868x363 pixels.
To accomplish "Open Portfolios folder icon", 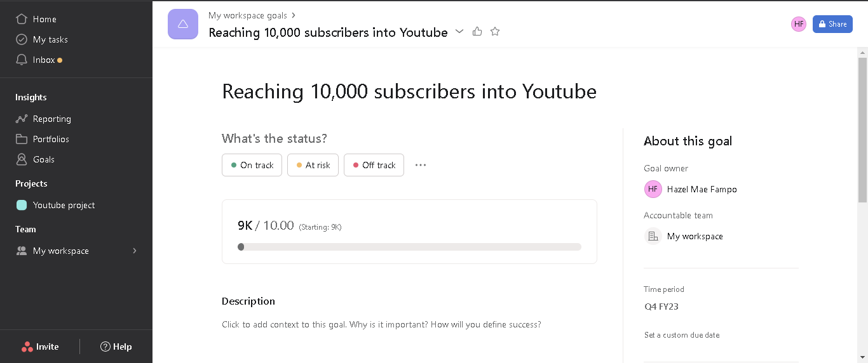I will pyautogui.click(x=22, y=139).
